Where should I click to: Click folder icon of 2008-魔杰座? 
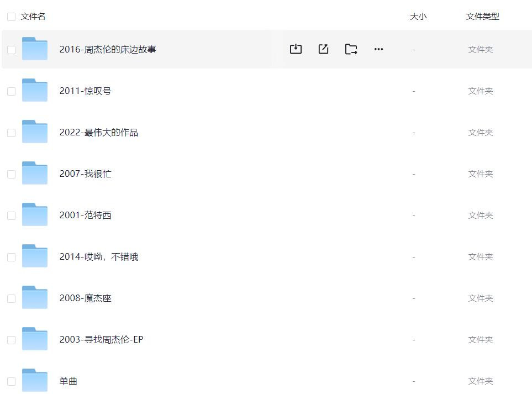coord(35,297)
